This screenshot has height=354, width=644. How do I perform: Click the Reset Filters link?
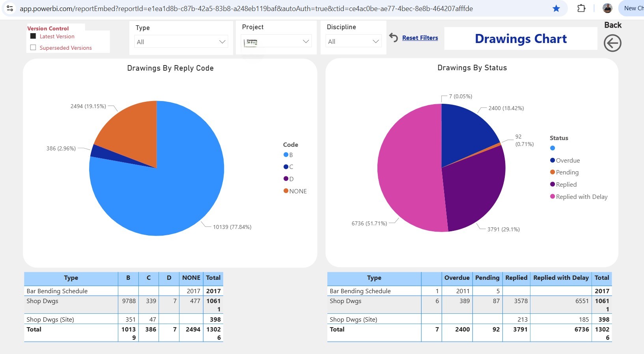click(x=420, y=38)
